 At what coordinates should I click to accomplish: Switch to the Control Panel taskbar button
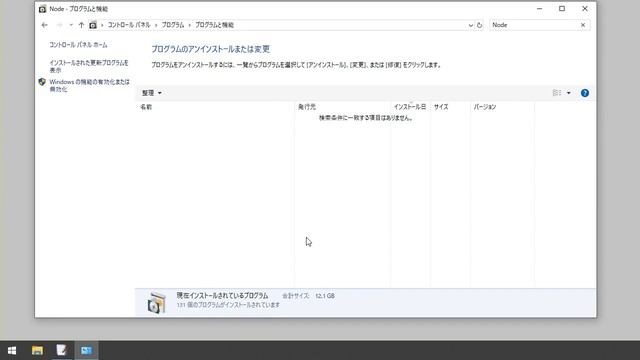click(x=86, y=351)
